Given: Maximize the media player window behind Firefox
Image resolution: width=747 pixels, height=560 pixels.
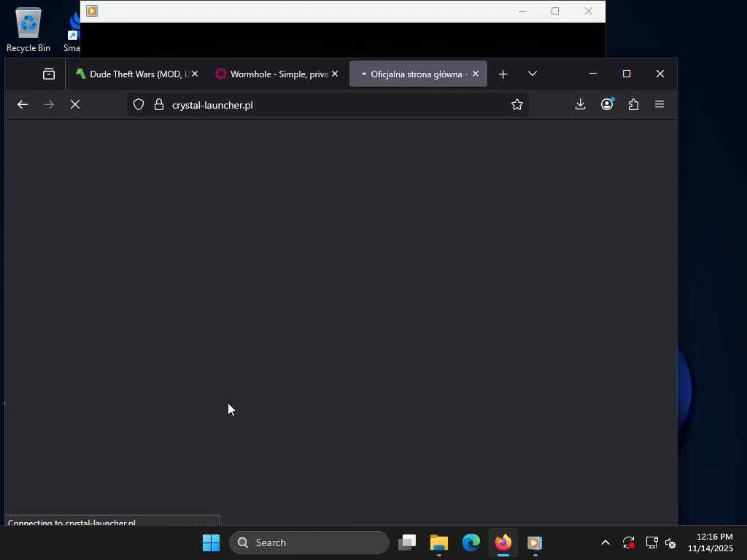Looking at the screenshot, I should pyautogui.click(x=555, y=11).
